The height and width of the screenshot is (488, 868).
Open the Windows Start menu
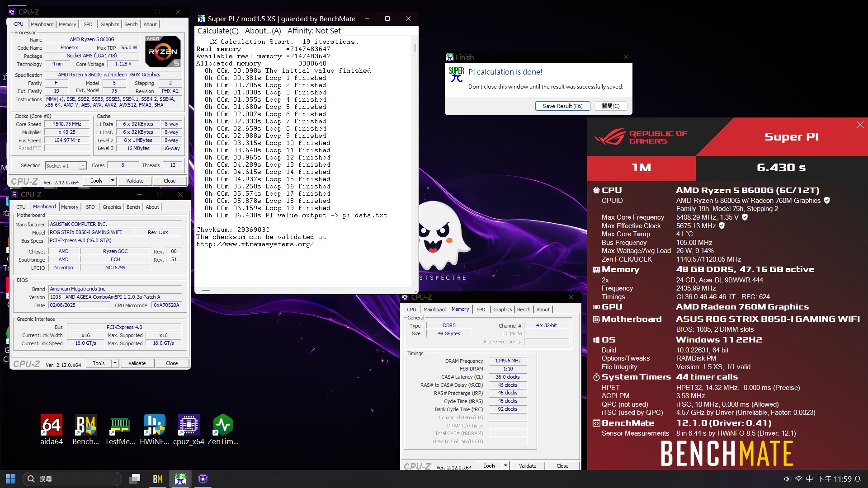point(10,479)
